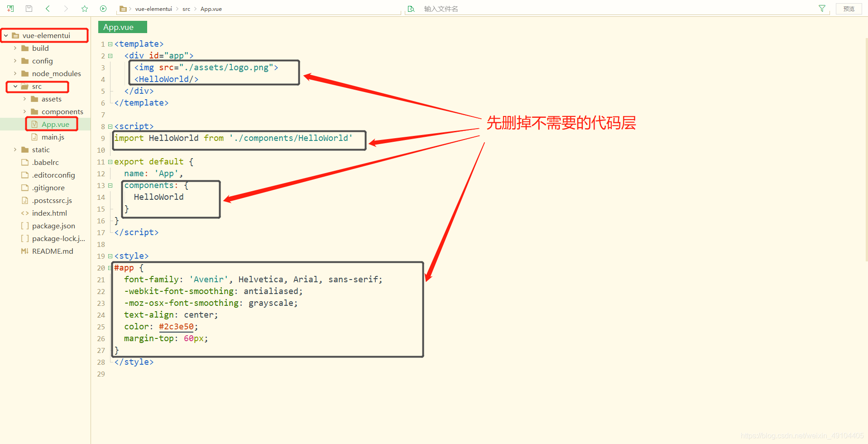Open App.vue in the file tree
The image size is (868, 444).
tap(55, 124)
